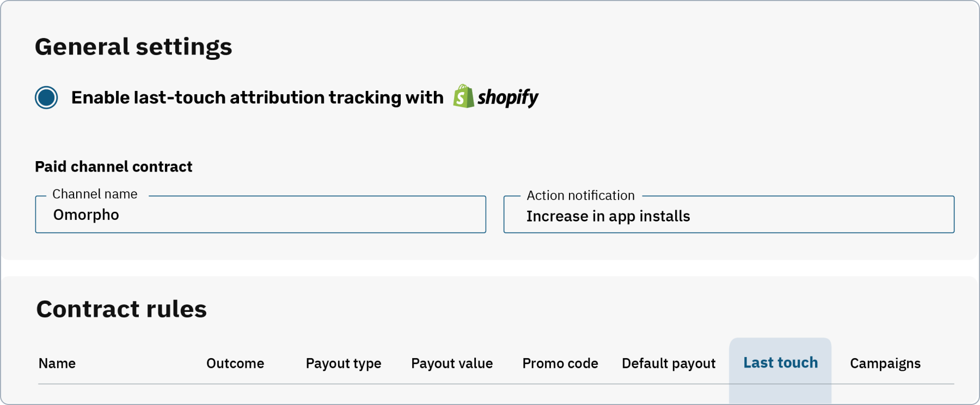Viewport: 980px width, 405px height.
Task: Select the Promo code column header
Action: click(x=560, y=363)
